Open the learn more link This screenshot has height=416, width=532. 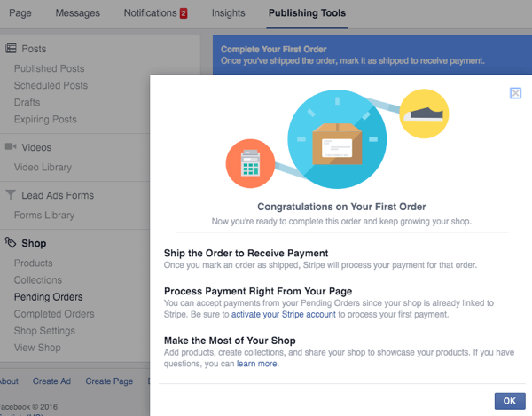pos(257,363)
